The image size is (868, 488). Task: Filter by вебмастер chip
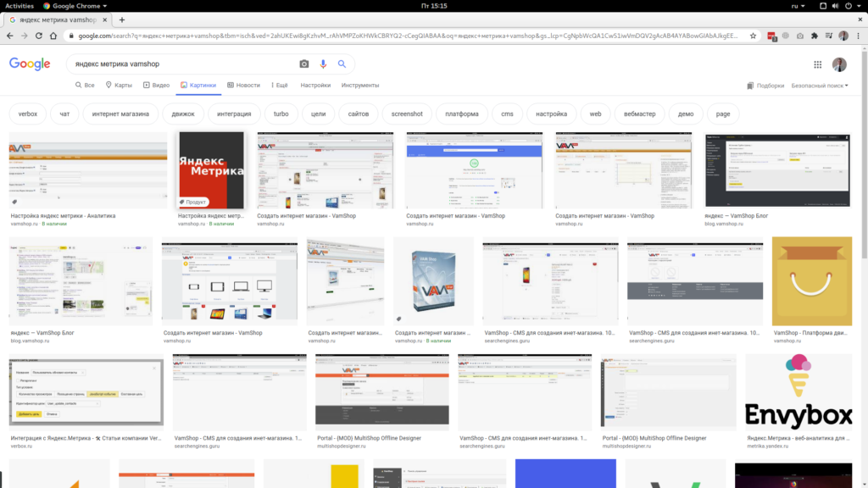640,114
